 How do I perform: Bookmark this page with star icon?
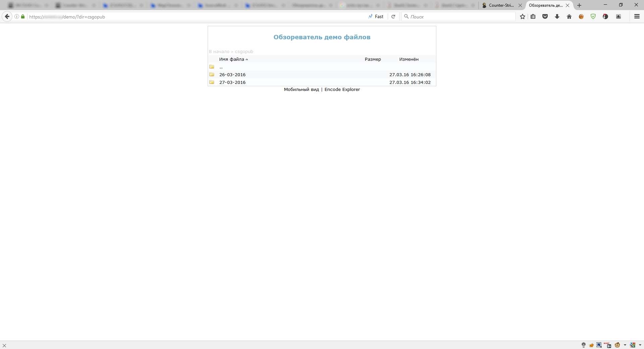pos(522,16)
